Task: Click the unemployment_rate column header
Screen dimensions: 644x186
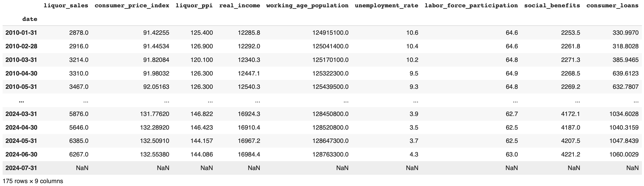Action: (386, 5)
